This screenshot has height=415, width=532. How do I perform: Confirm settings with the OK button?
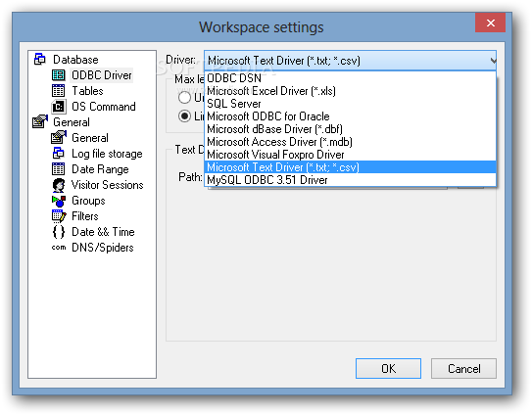point(388,369)
